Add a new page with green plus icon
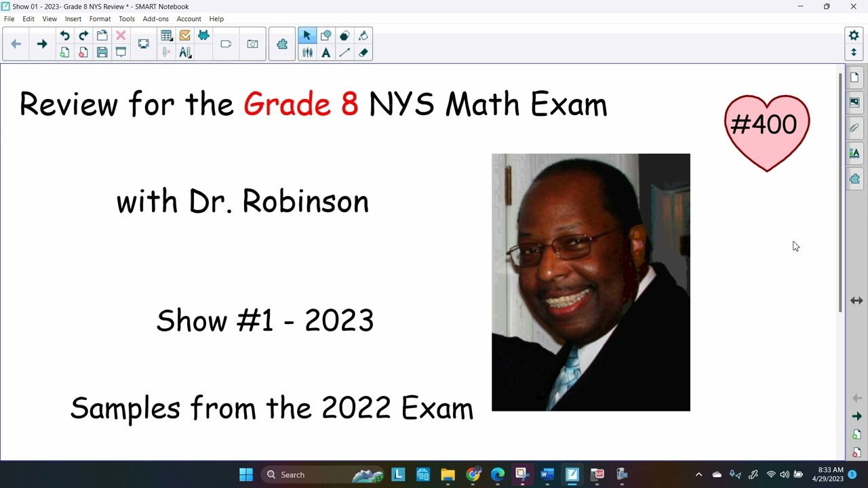 [64, 52]
